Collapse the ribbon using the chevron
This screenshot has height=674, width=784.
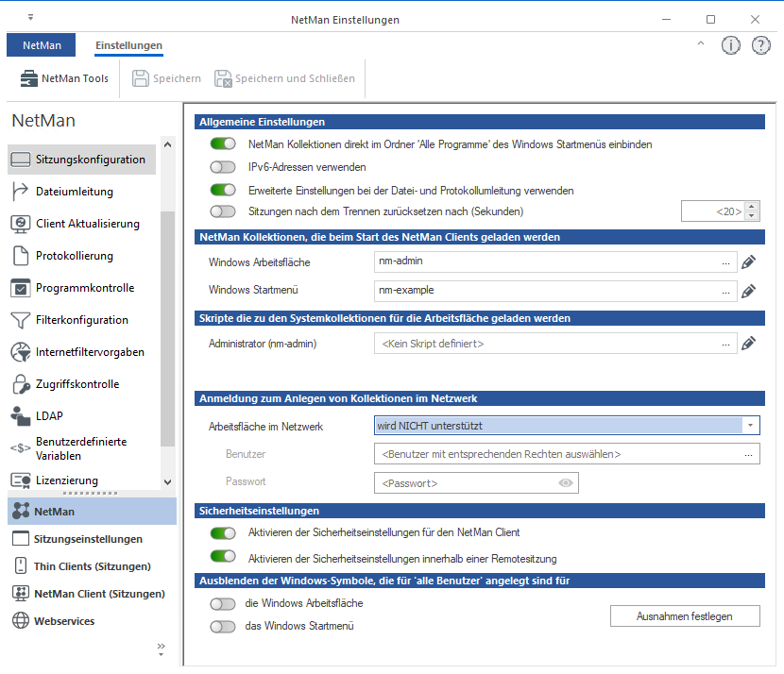tap(701, 43)
